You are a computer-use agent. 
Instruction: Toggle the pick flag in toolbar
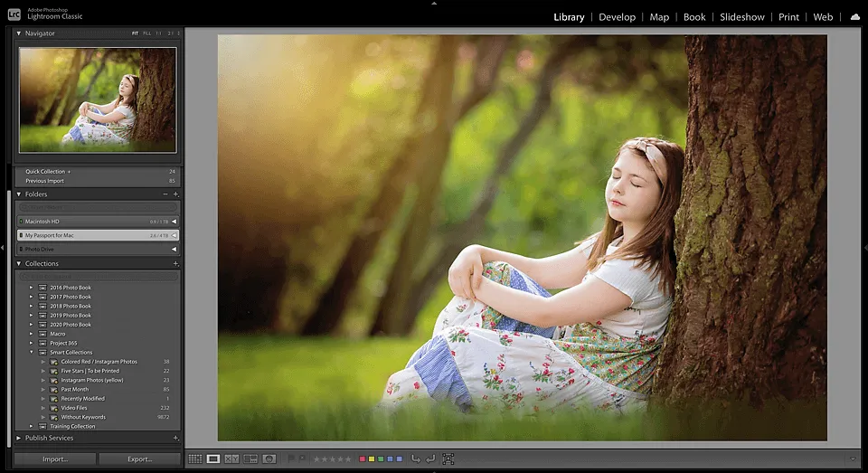[x=291, y=459]
